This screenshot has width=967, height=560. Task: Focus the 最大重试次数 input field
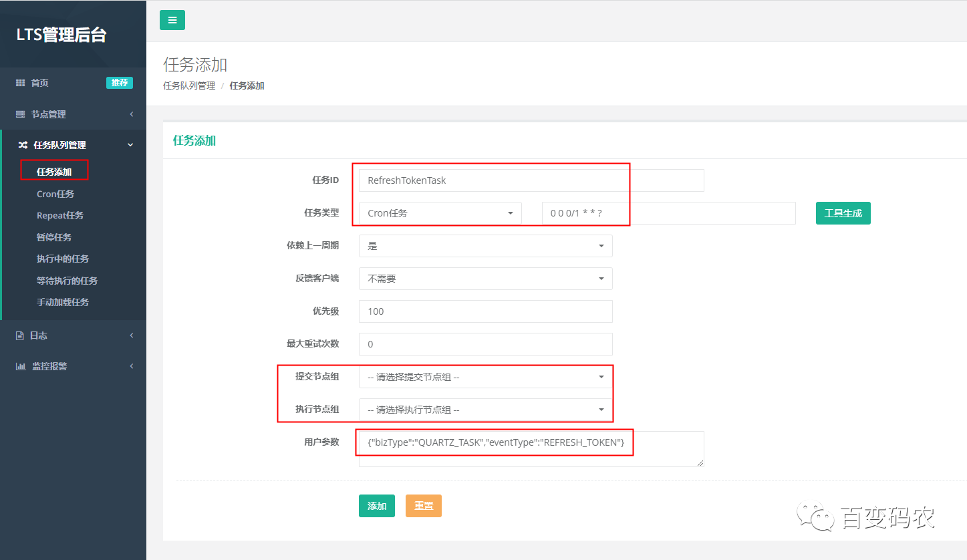pyautogui.click(x=486, y=344)
